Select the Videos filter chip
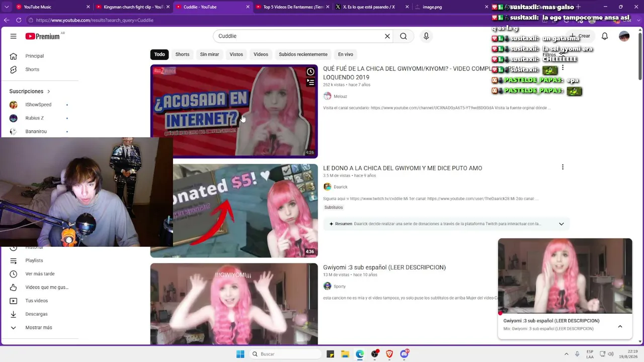The width and height of the screenshot is (644, 362). (261, 54)
